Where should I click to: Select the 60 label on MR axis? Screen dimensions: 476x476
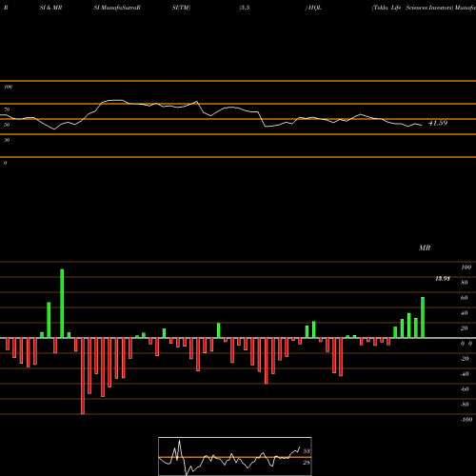point(465,298)
